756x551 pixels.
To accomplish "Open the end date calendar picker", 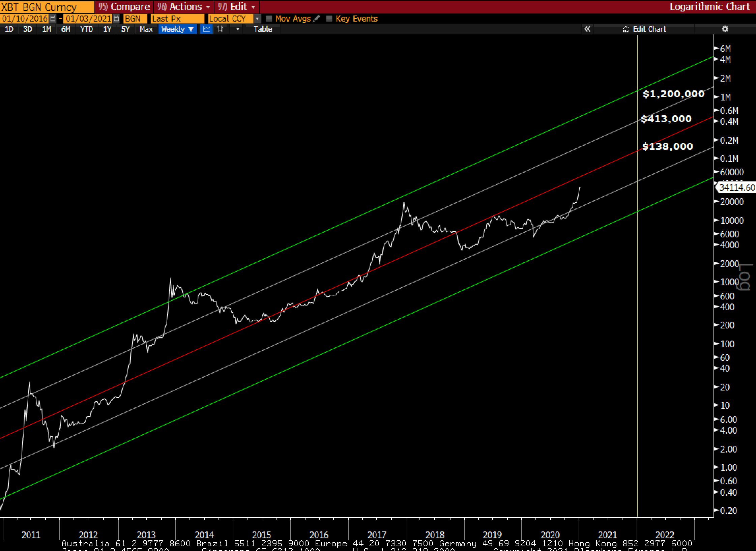I will [116, 19].
